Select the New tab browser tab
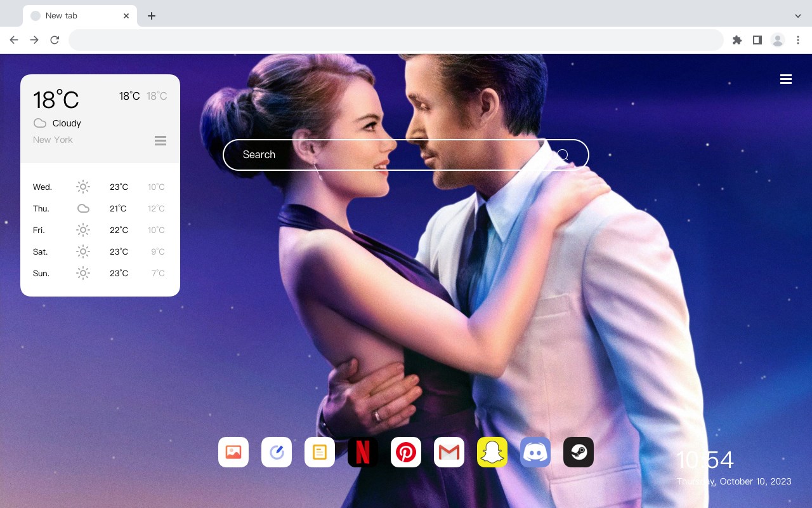Screen dimensions: 812x508 [x=80, y=16]
